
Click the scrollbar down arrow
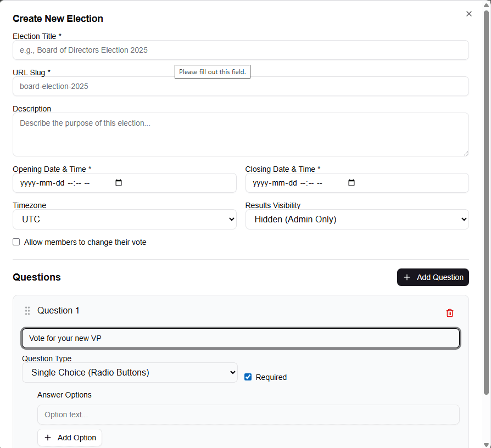[x=487, y=444]
